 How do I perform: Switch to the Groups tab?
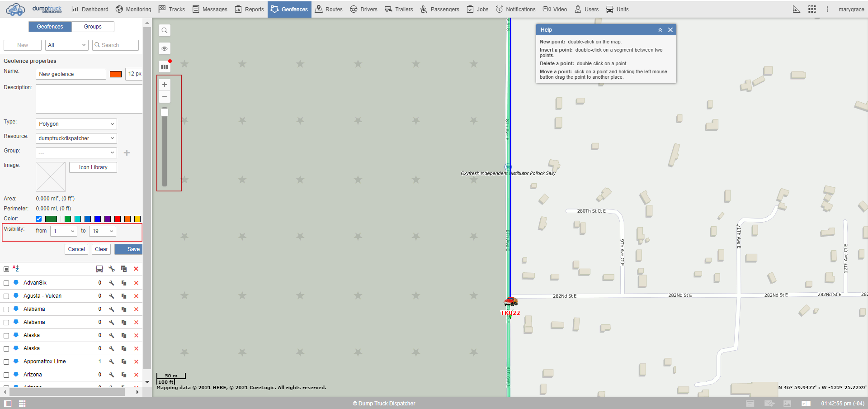[x=93, y=27]
